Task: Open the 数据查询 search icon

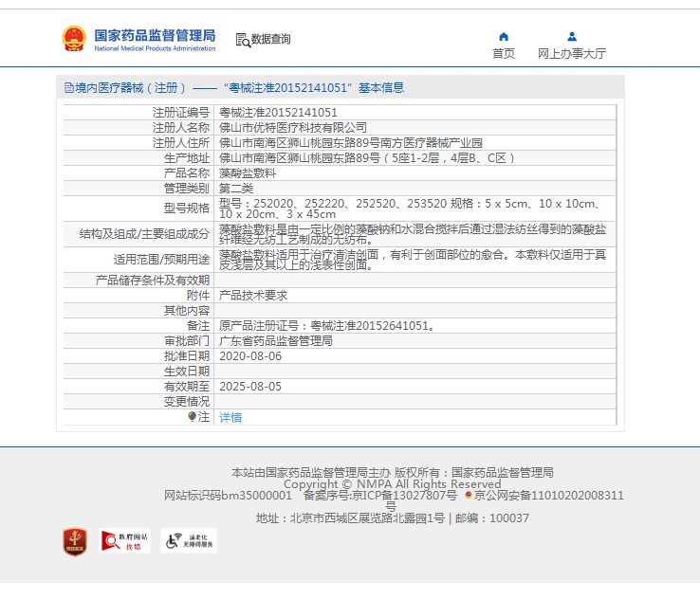Action: click(x=243, y=40)
